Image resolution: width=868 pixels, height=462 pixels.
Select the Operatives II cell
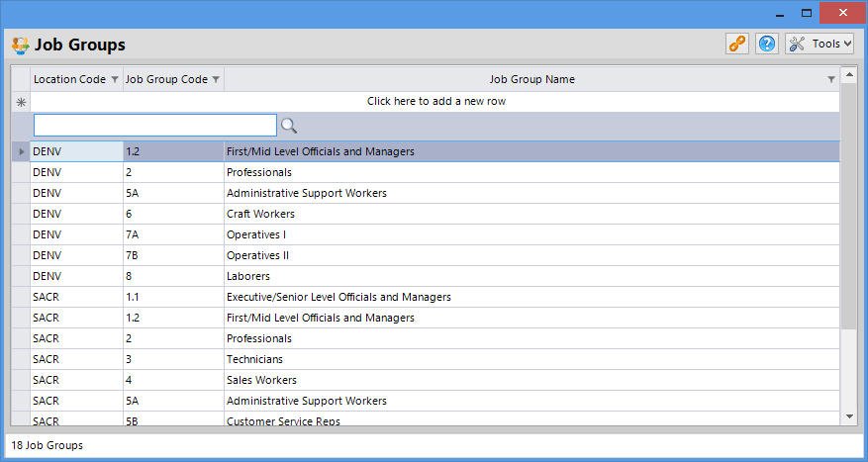click(x=531, y=255)
